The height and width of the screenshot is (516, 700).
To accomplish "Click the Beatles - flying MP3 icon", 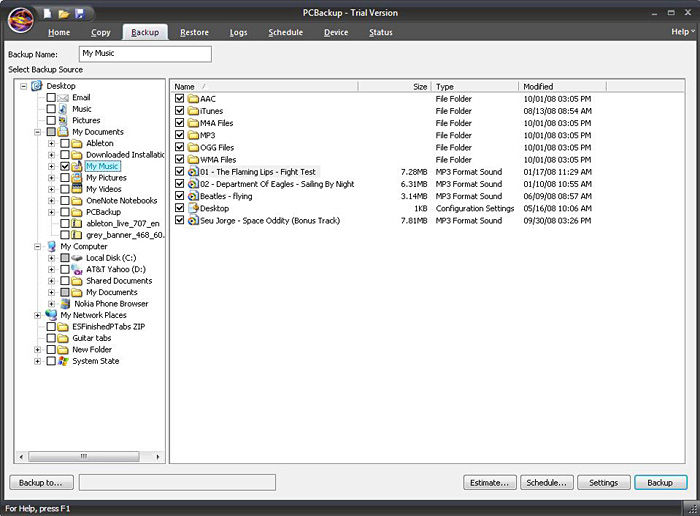I will click(193, 196).
